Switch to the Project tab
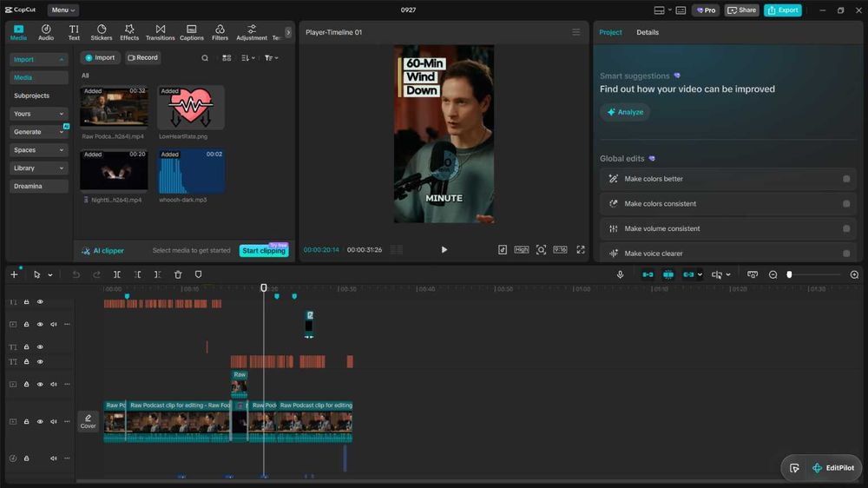 610,32
